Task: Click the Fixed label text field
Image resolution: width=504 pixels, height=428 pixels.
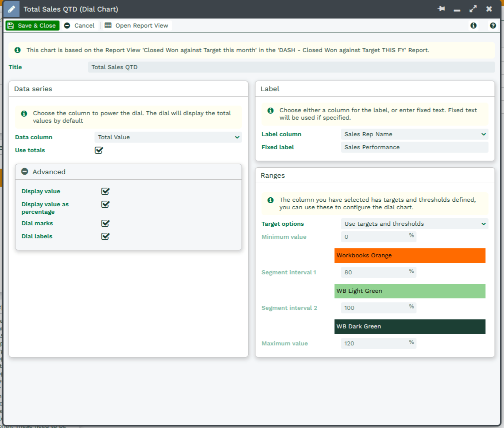Action: (414, 147)
